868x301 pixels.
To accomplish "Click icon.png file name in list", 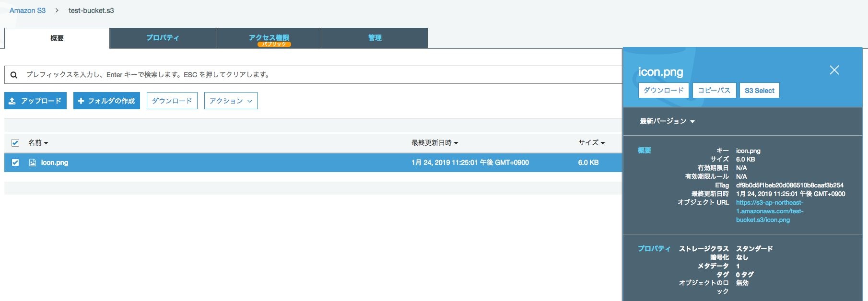I will point(55,162).
